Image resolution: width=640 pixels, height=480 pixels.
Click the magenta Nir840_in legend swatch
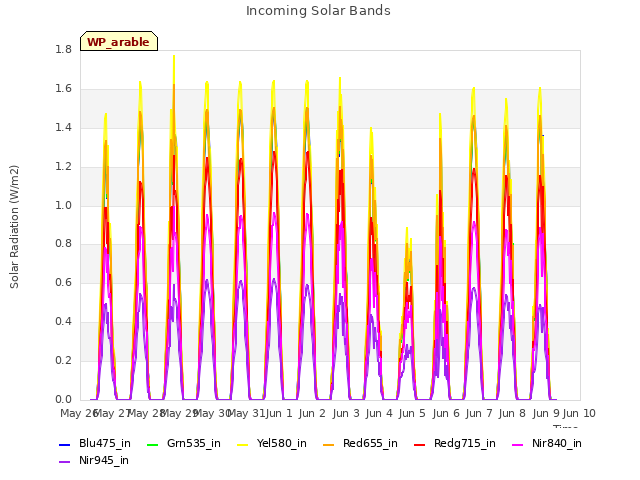coord(518,444)
